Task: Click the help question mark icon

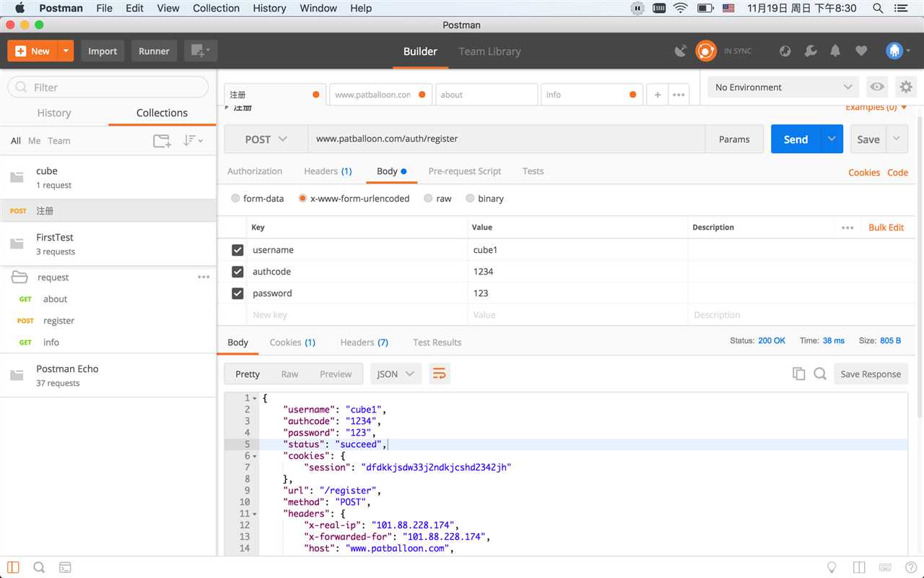Action: coord(910,567)
